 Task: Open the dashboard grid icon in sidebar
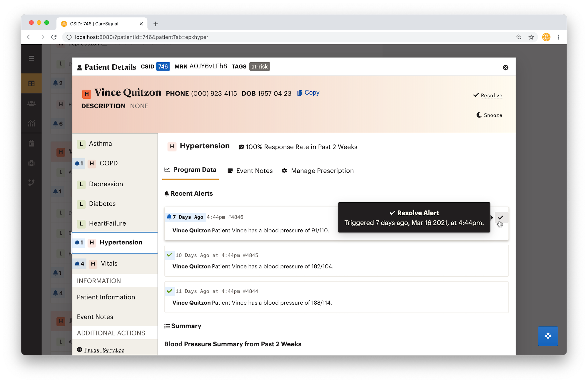click(31, 83)
